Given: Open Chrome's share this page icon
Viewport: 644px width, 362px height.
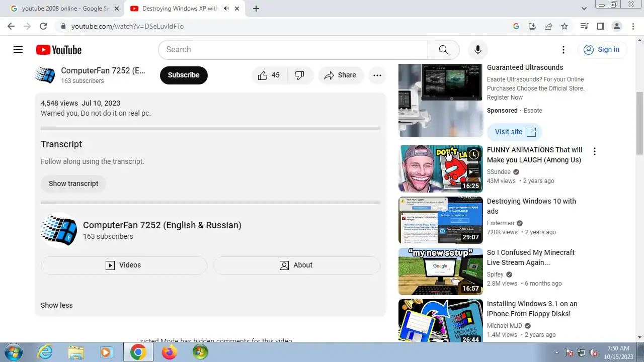Looking at the screenshot, I should tap(548, 26).
